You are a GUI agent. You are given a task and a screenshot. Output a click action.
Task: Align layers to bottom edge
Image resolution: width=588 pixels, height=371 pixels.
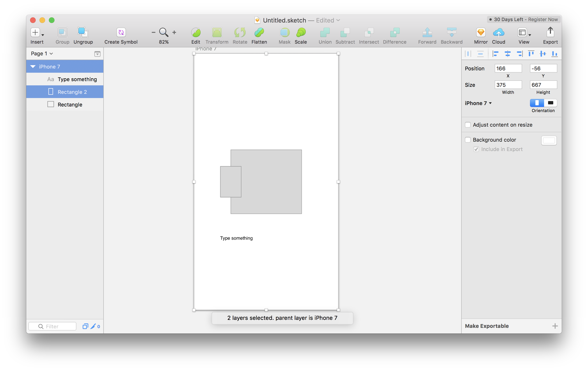tap(554, 54)
